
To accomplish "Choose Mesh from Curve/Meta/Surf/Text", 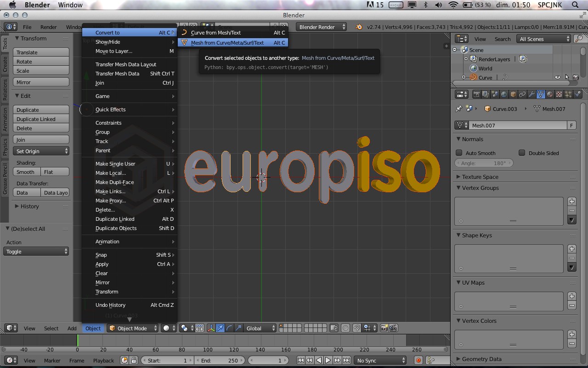I will 227,43.
